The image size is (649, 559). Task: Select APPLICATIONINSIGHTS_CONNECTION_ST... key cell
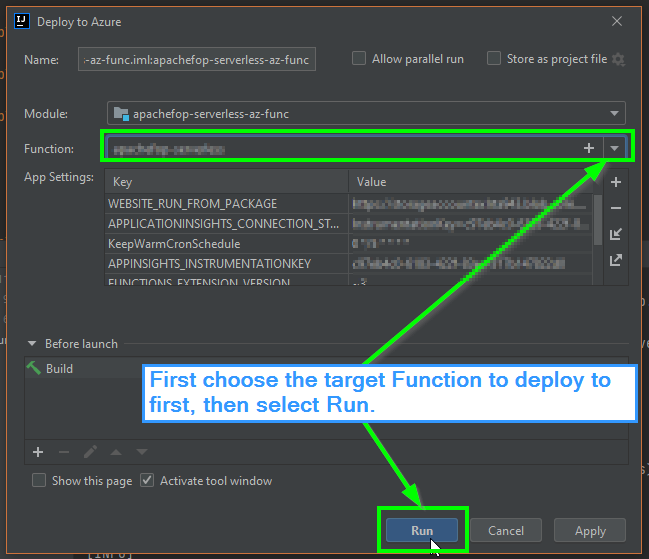pyautogui.click(x=226, y=223)
